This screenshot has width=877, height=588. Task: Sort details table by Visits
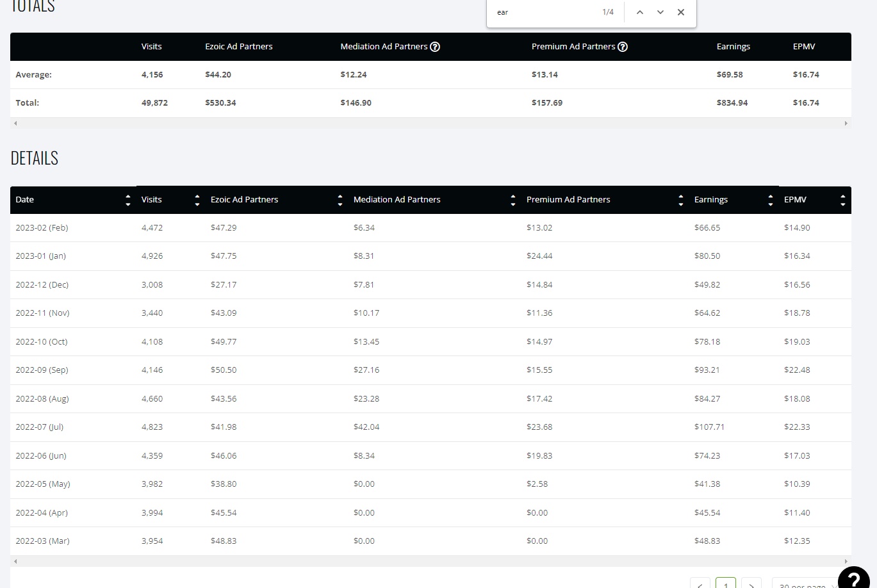[197, 200]
